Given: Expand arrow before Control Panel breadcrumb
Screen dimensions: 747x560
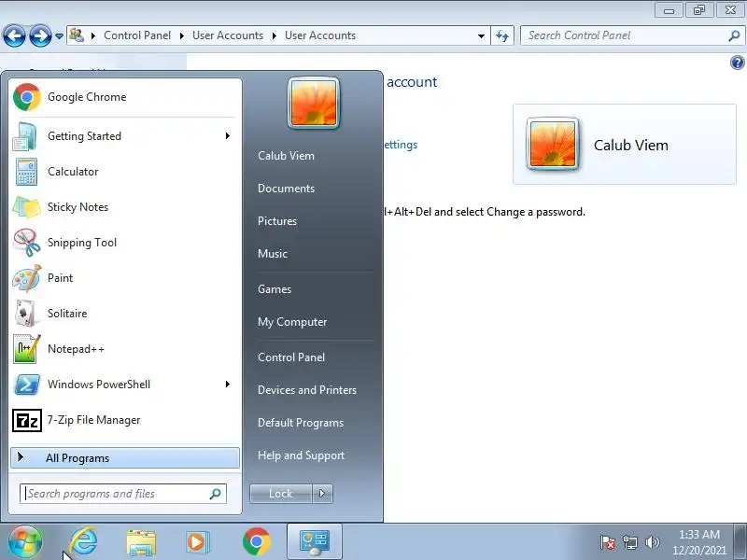Looking at the screenshot, I should click(93, 35).
